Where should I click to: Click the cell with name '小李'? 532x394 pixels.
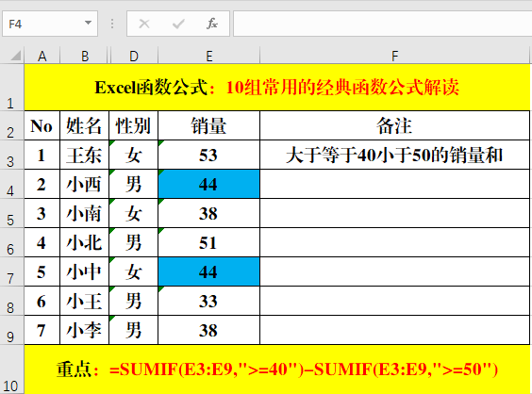point(85,330)
